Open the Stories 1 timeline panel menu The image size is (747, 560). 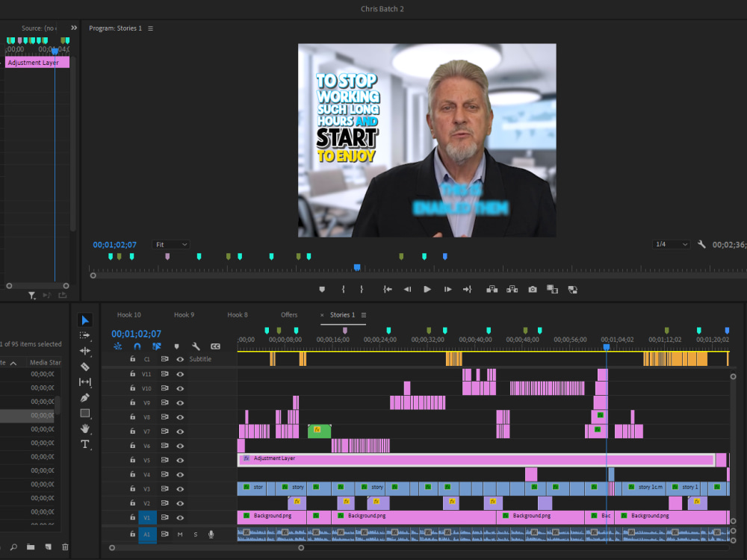(x=364, y=315)
